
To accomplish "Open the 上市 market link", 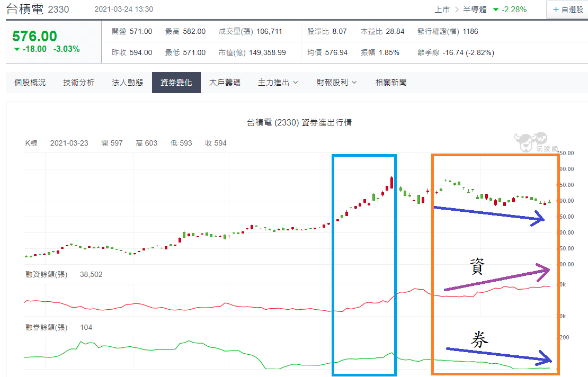I will pos(442,10).
